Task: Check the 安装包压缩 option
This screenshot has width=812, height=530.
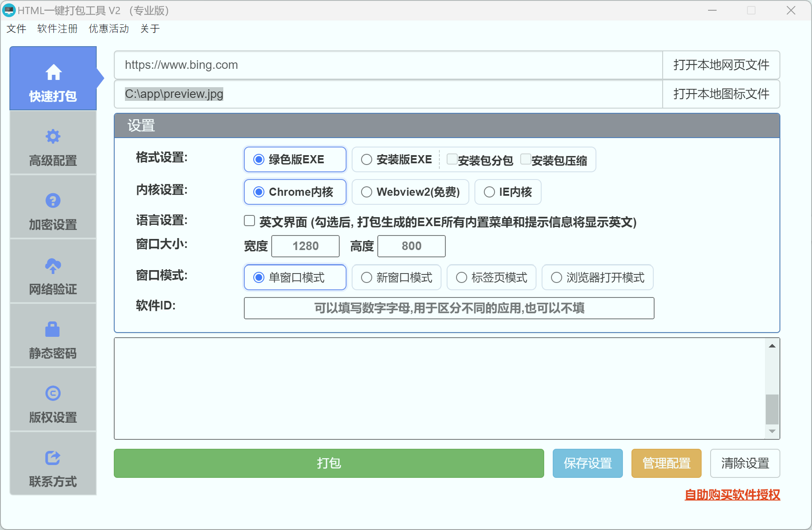Action: [526, 159]
